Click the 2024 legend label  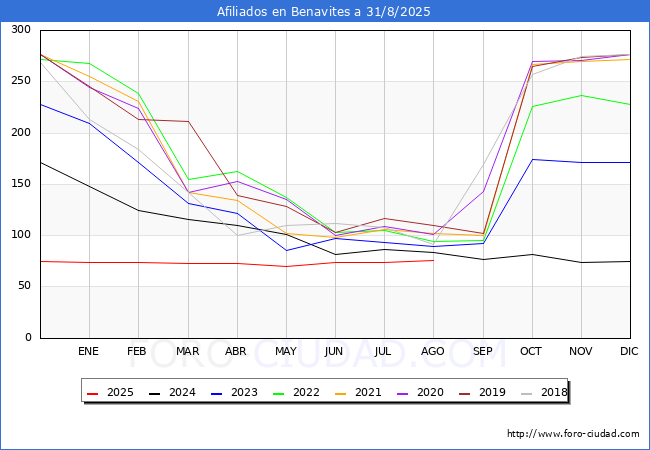click(182, 392)
